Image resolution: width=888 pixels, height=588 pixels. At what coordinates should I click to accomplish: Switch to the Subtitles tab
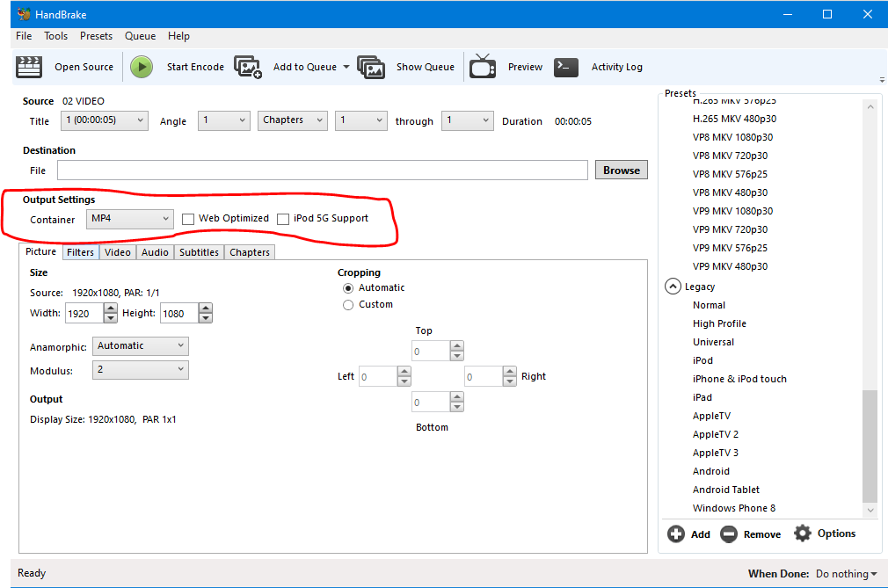pos(199,252)
